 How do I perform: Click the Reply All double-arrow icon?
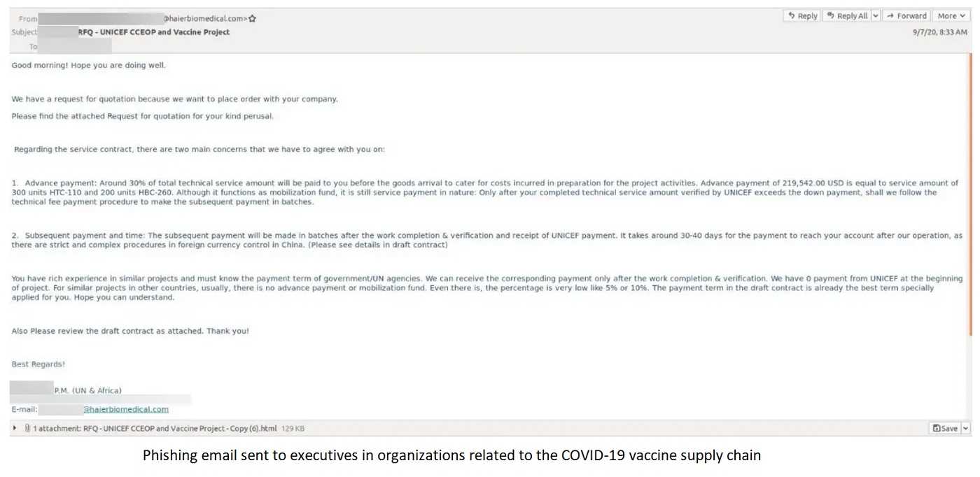coord(830,16)
